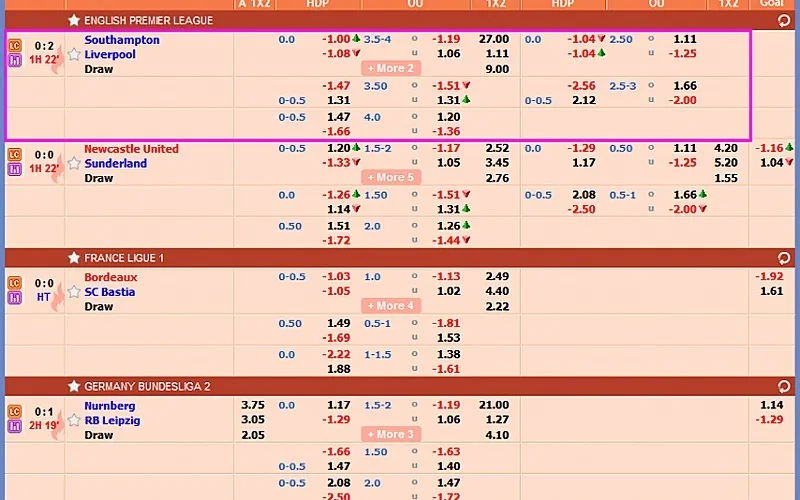
Task: Select Newcastle match draw odds 2.76
Action: pyautogui.click(x=497, y=178)
